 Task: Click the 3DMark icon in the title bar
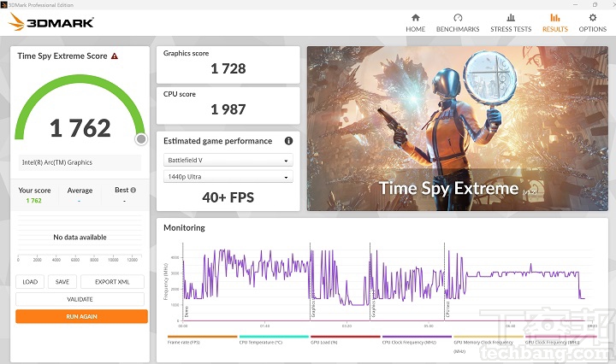tap(4, 5)
